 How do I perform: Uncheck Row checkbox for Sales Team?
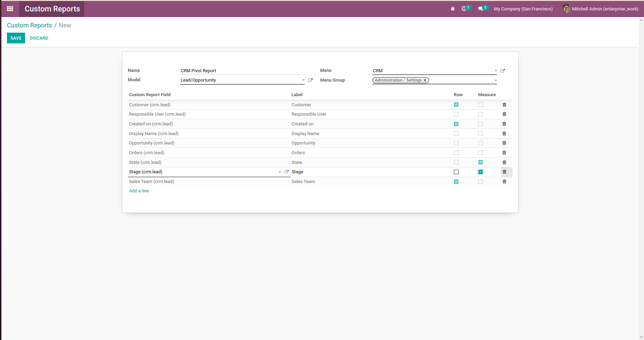point(456,182)
